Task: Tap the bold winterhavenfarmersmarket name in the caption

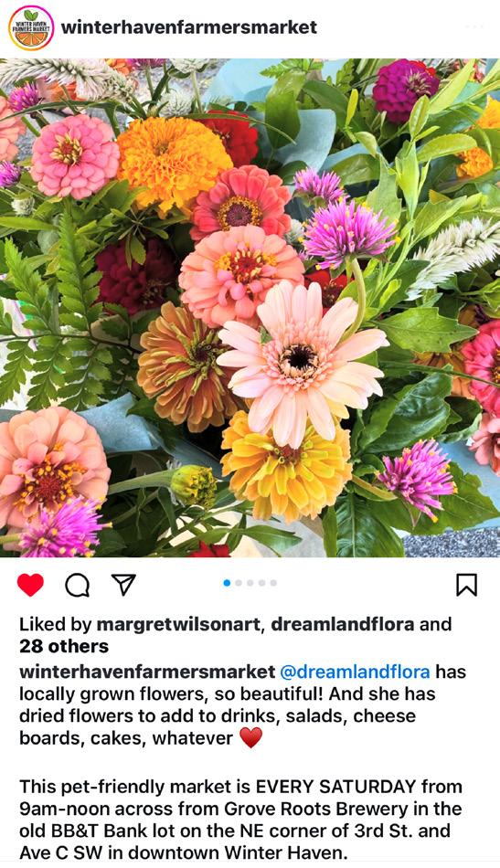Action: coord(147,672)
